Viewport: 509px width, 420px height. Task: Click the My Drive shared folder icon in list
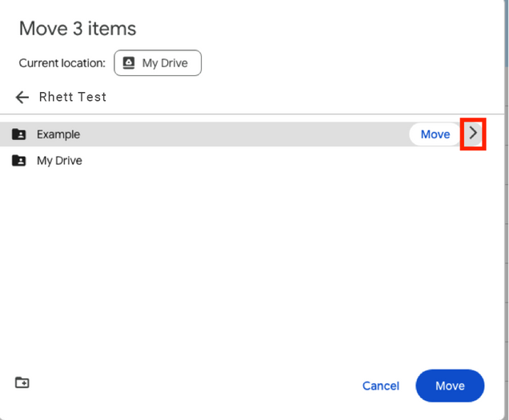click(19, 160)
